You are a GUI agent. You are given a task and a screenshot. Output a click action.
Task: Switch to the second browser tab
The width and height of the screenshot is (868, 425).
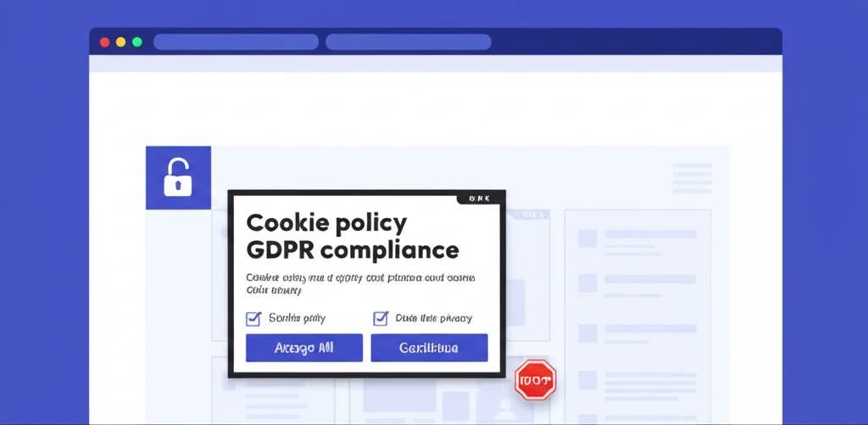[408, 42]
